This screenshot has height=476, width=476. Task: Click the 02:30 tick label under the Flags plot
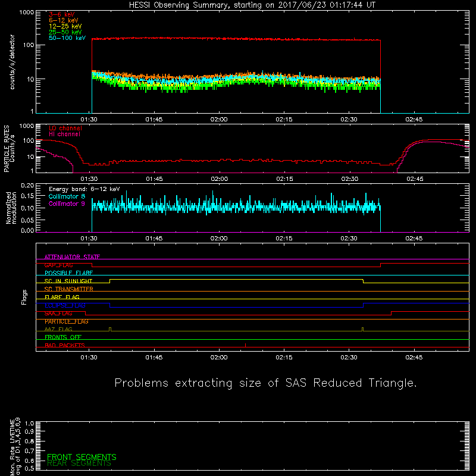[349, 358]
